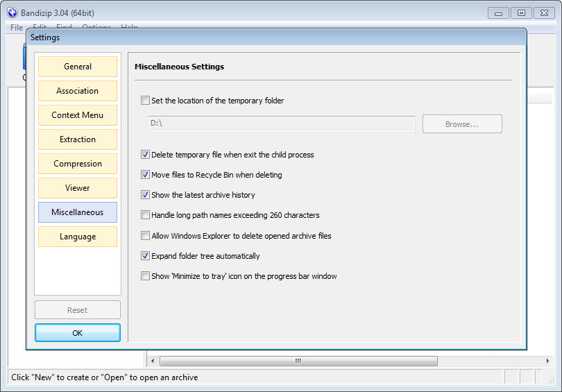Viewport: 562px width, 392px height.
Task: Click the Bandizip app icon in title bar
Action: 12,13
